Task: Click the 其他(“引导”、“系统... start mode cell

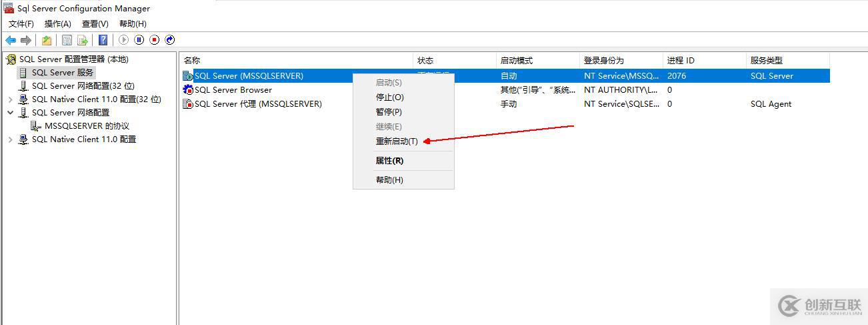Action: (538, 90)
